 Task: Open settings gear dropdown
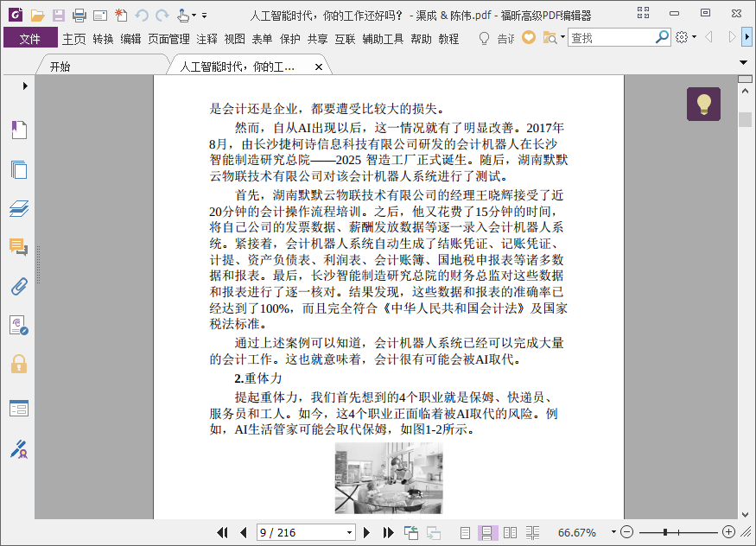click(x=686, y=37)
